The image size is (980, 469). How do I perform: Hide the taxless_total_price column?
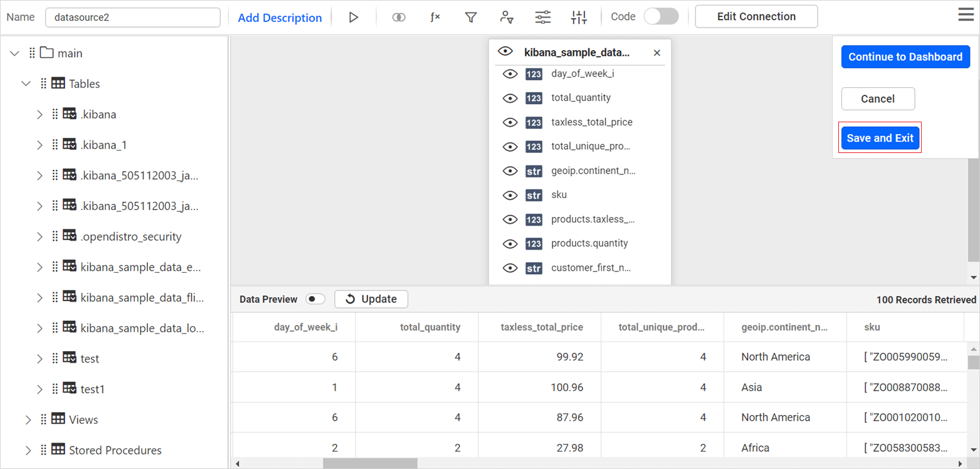click(510, 122)
